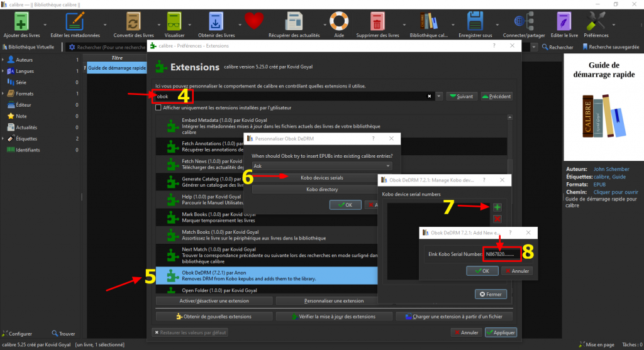Click Supprimer des livres trash icon
The image size is (644, 350).
tap(377, 21)
